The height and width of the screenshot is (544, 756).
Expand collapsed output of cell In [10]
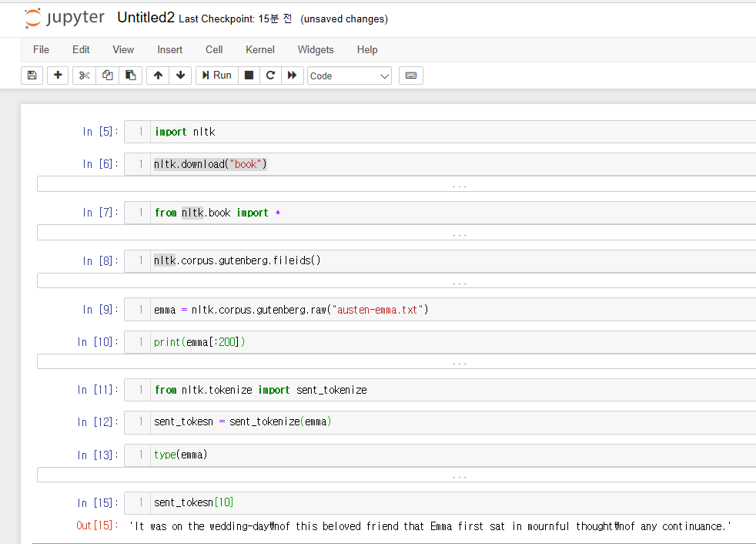point(396,361)
